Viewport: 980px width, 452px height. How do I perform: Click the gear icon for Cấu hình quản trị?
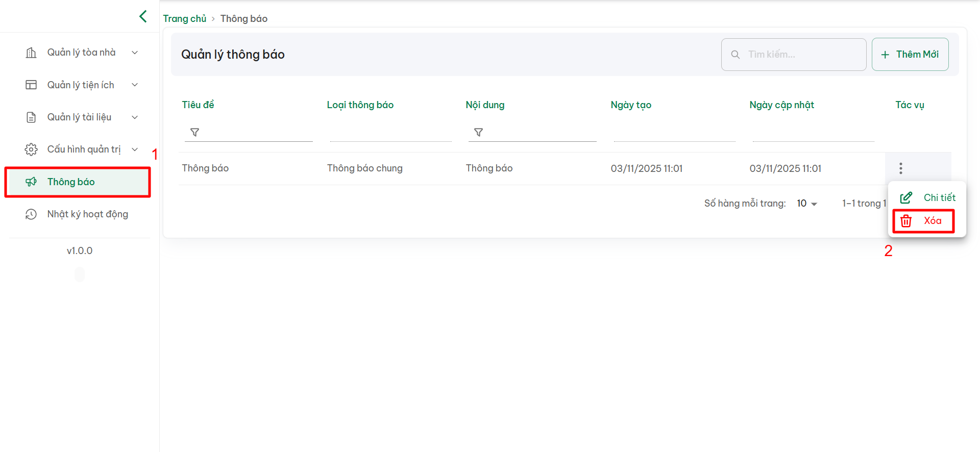31,149
